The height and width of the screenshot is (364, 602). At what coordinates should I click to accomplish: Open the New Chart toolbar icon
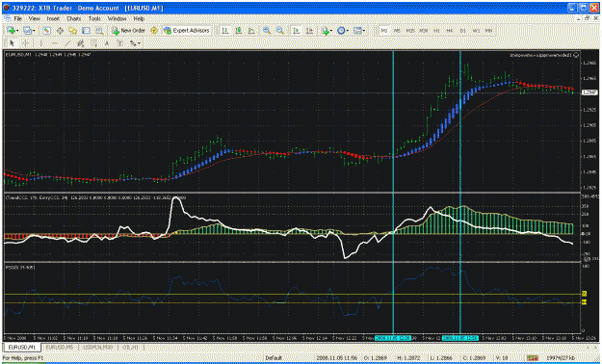pyautogui.click(x=11, y=31)
